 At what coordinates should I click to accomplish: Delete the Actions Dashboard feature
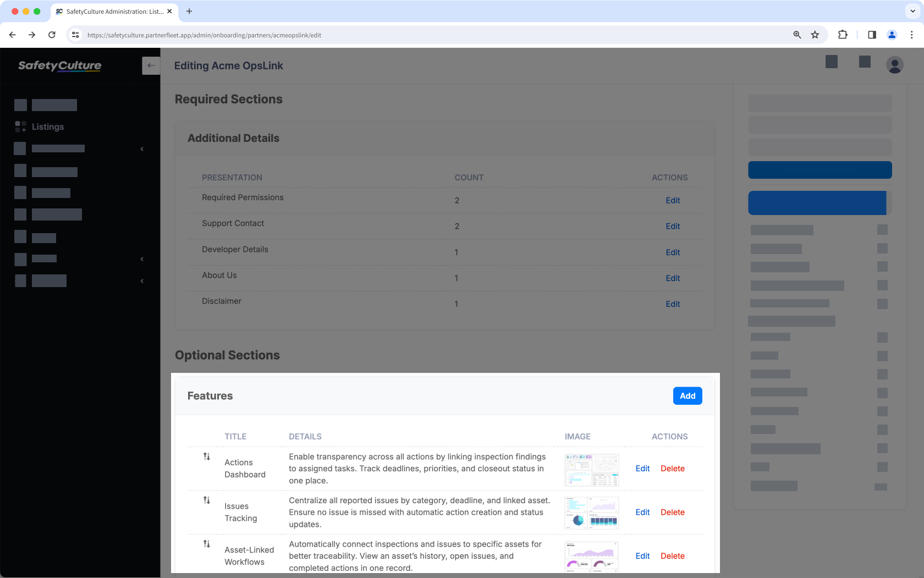(673, 469)
